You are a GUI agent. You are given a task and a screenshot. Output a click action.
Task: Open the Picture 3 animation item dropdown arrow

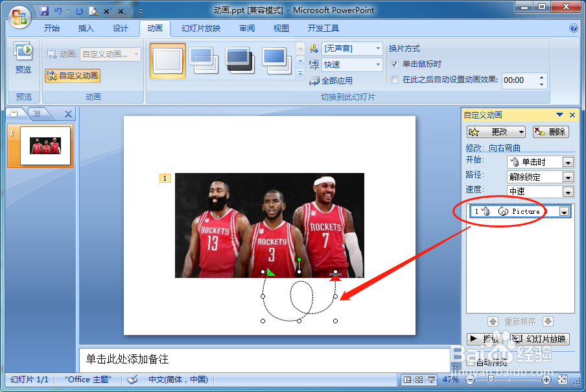pyautogui.click(x=564, y=212)
